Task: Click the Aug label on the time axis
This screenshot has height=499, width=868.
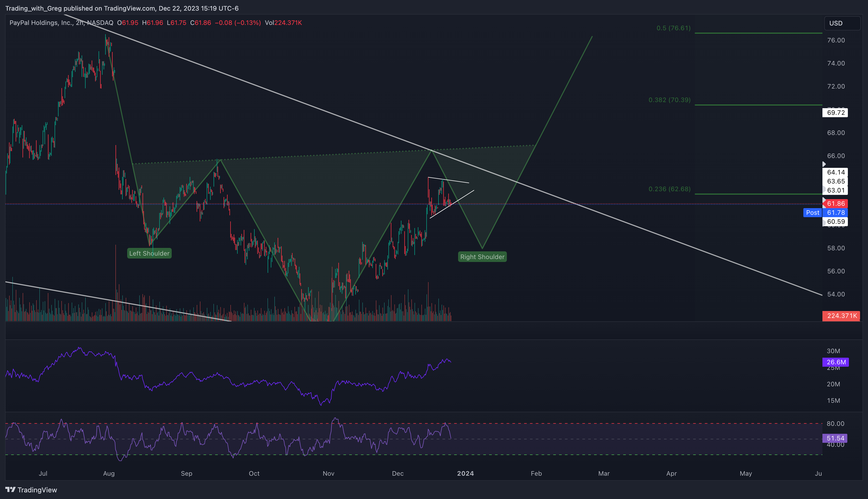Action: click(109, 473)
